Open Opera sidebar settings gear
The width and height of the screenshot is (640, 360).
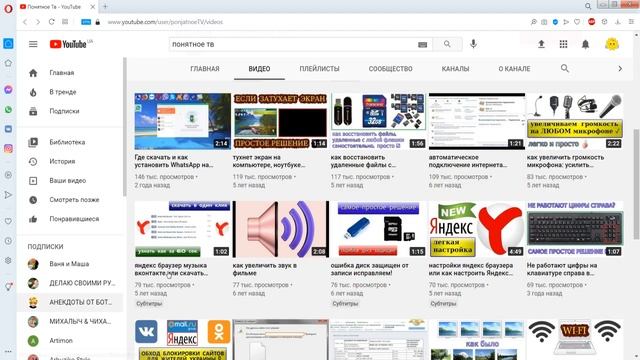tap(8, 260)
